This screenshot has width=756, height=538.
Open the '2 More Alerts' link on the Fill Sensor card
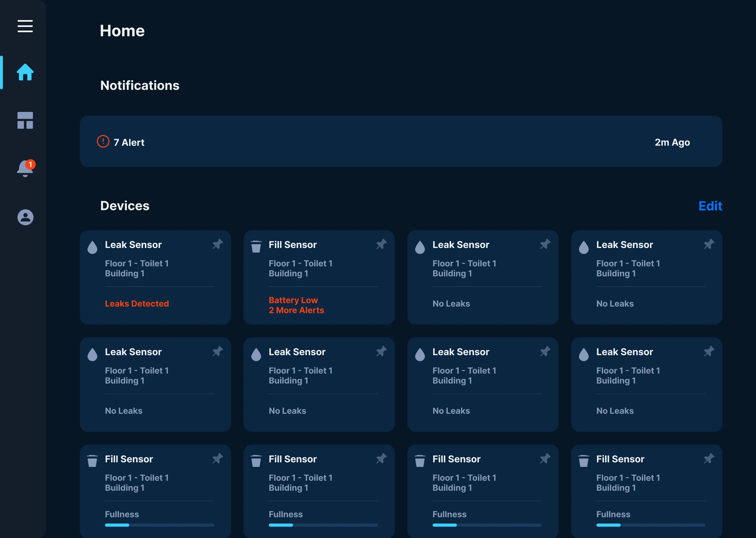click(x=296, y=310)
